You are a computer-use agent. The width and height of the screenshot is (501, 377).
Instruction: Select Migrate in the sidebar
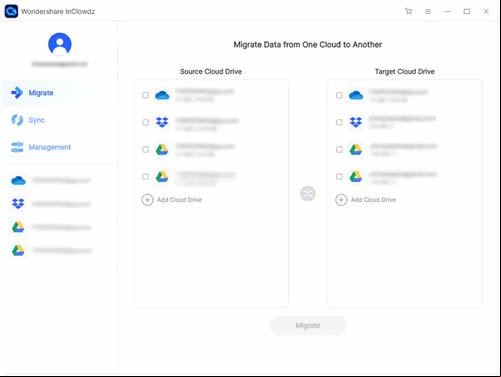[x=45, y=93]
